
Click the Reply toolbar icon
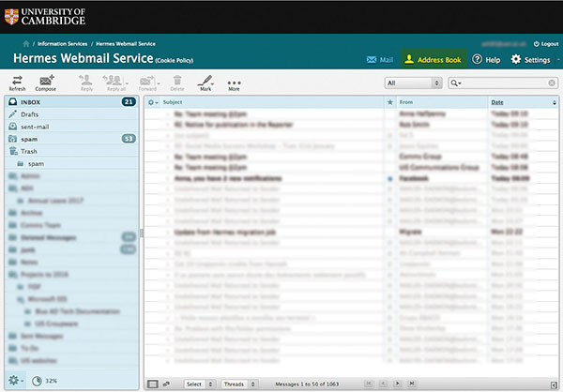pyautogui.click(x=86, y=83)
